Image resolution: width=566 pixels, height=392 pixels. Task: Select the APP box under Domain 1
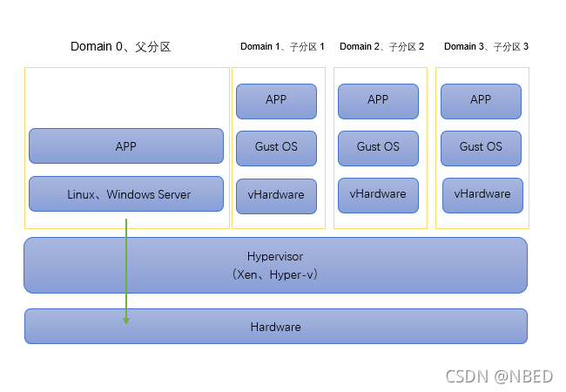click(x=277, y=101)
